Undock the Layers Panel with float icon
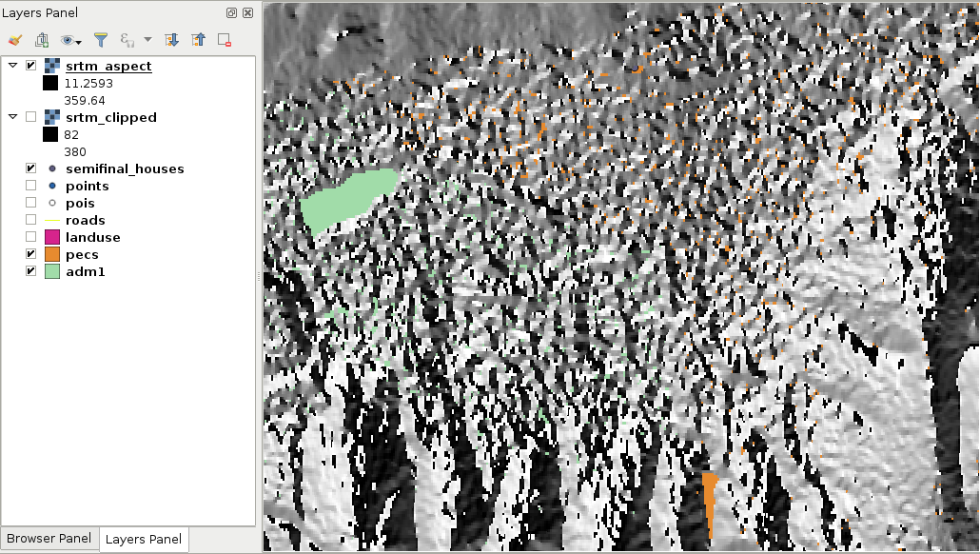 pyautogui.click(x=232, y=12)
